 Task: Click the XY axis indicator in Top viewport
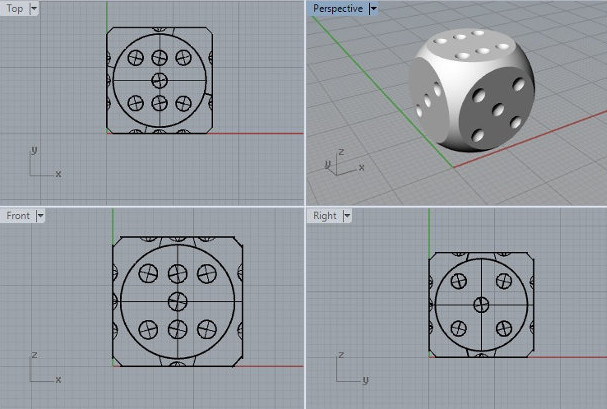click(45, 162)
